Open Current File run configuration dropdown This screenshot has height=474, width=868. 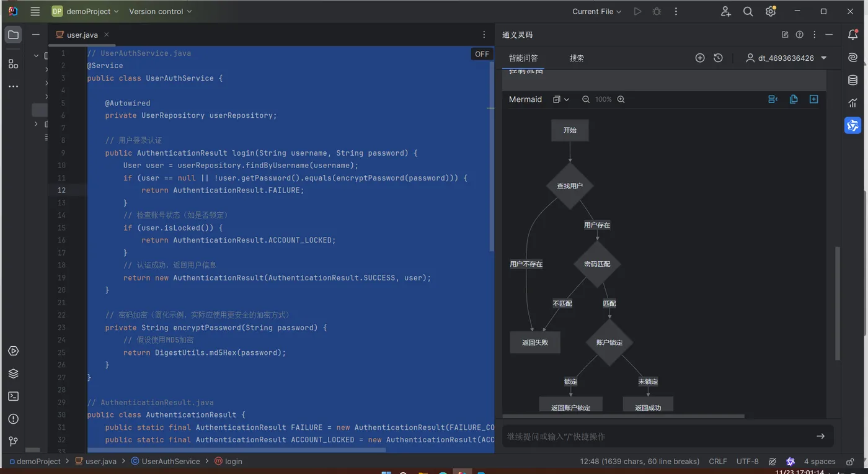tap(596, 11)
